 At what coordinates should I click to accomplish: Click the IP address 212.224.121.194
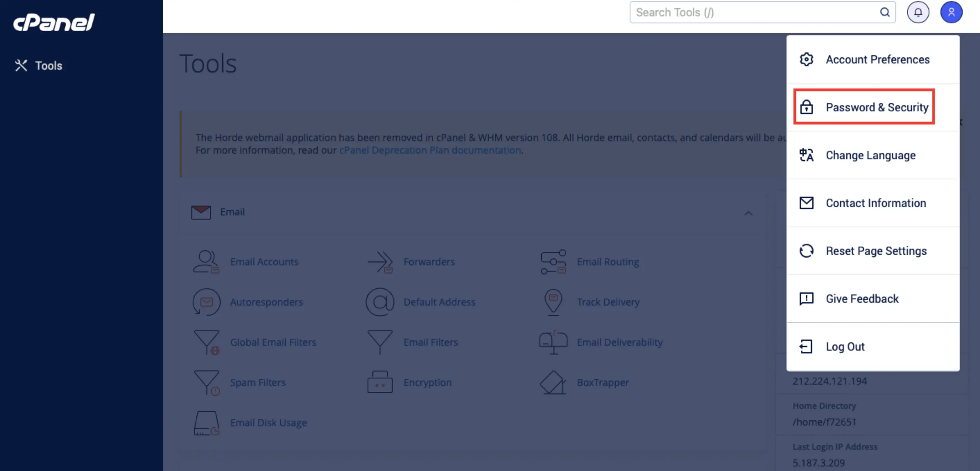point(829,381)
